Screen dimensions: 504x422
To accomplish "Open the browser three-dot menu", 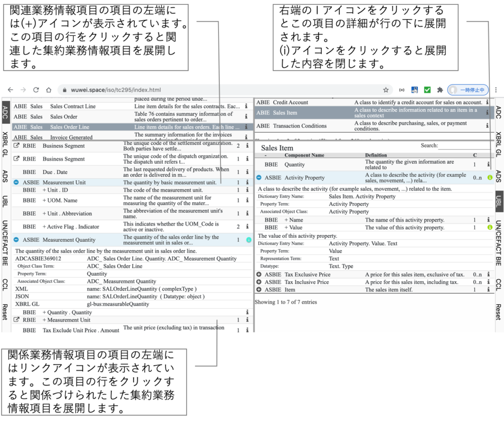I will pyautogui.click(x=496, y=90).
